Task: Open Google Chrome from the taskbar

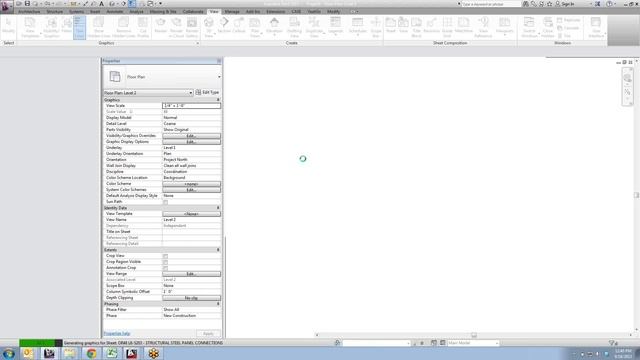Action: coord(91,353)
